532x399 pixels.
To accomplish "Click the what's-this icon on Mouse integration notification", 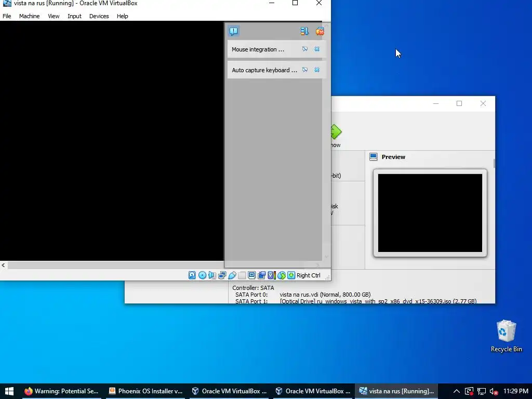I will [304, 49].
